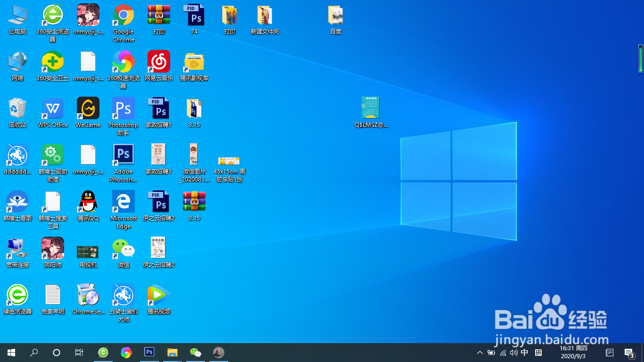Open 韩博士看图 shortcut
The width and height of the screenshot is (644, 362).
17,206
